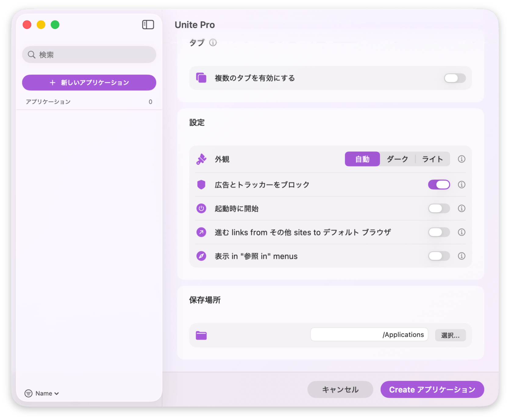This screenshot has width=510, height=420.
Task: Enable the 表示 in 参照 menus toggle
Action: coord(439,256)
